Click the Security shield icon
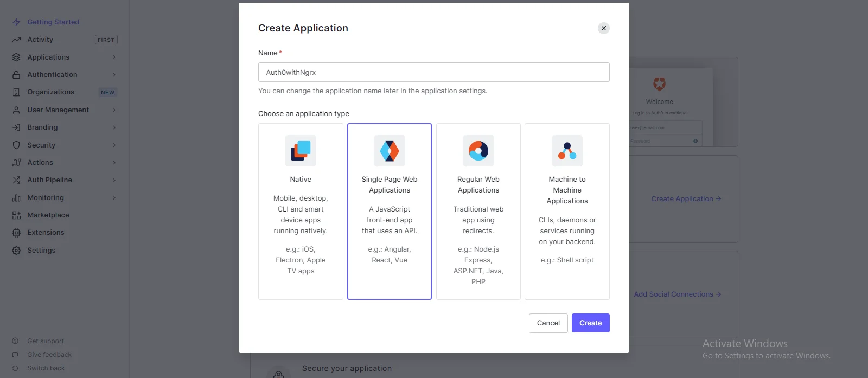868x378 pixels. [x=16, y=145]
